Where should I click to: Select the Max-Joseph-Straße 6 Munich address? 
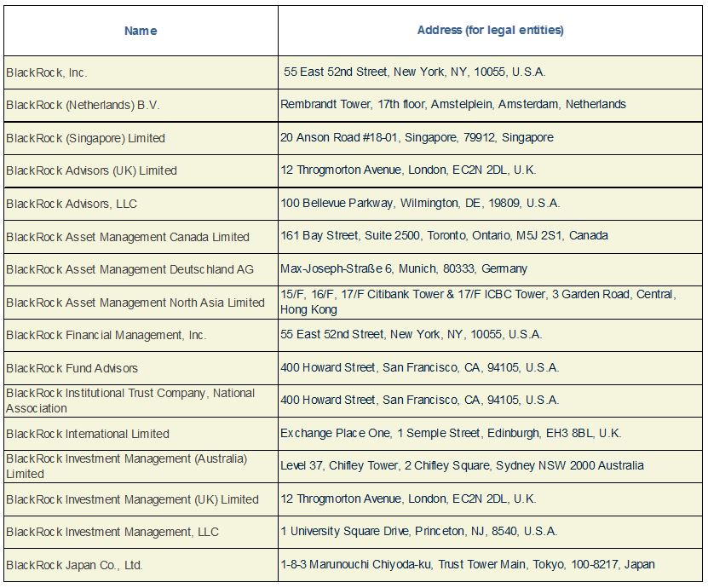pos(404,268)
